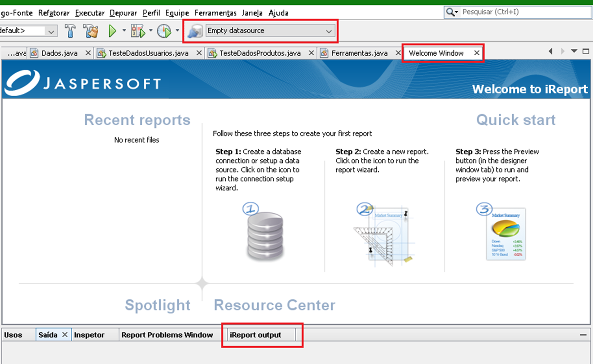Close the Welcome Window tab
The image size is (593, 364).
(x=477, y=53)
